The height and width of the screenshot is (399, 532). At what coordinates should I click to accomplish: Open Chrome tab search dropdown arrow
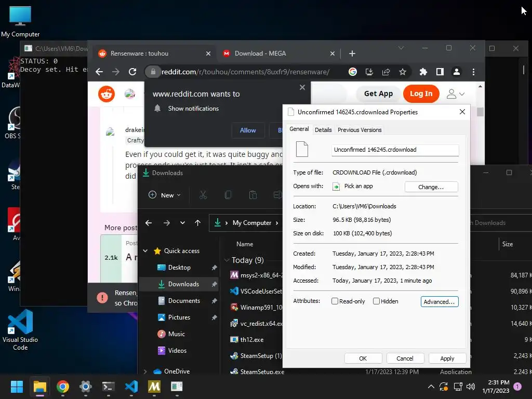coord(401,48)
